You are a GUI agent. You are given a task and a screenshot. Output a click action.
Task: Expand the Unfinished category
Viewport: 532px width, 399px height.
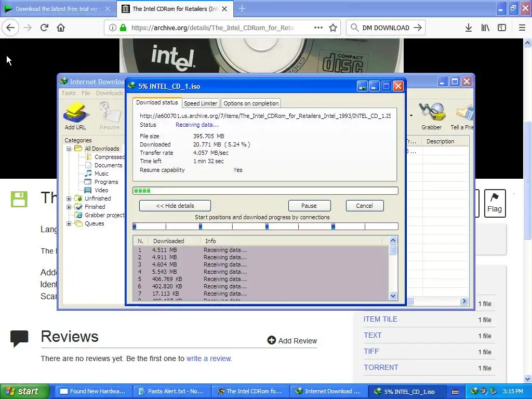(x=69, y=198)
